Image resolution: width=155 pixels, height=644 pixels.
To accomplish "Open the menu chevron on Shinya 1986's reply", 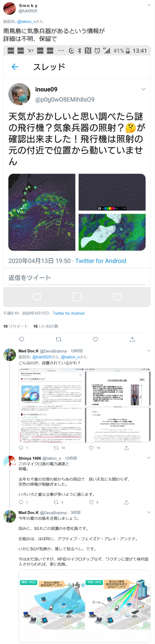I will point(149,458).
